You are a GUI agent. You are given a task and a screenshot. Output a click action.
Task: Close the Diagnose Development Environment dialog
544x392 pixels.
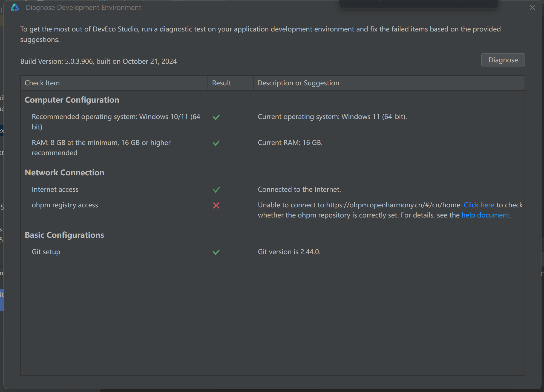click(532, 7)
